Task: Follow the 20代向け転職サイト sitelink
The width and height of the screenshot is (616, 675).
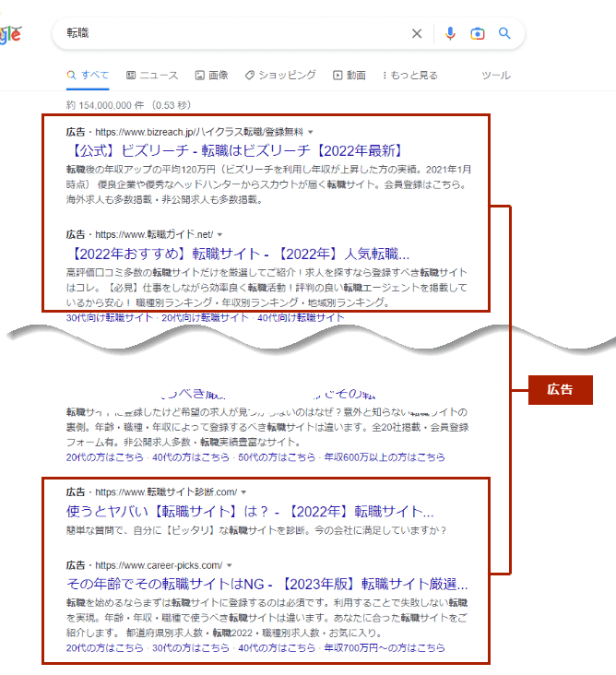Action: [205, 318]
